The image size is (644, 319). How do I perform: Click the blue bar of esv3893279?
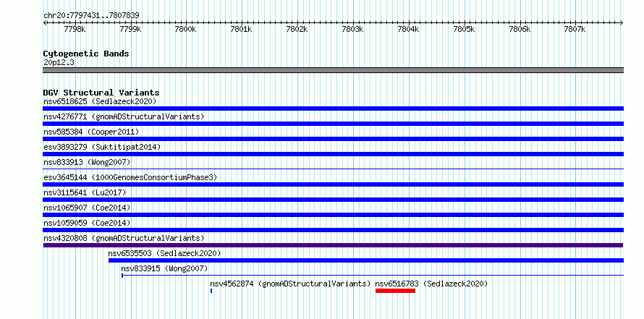pos(333,154)
